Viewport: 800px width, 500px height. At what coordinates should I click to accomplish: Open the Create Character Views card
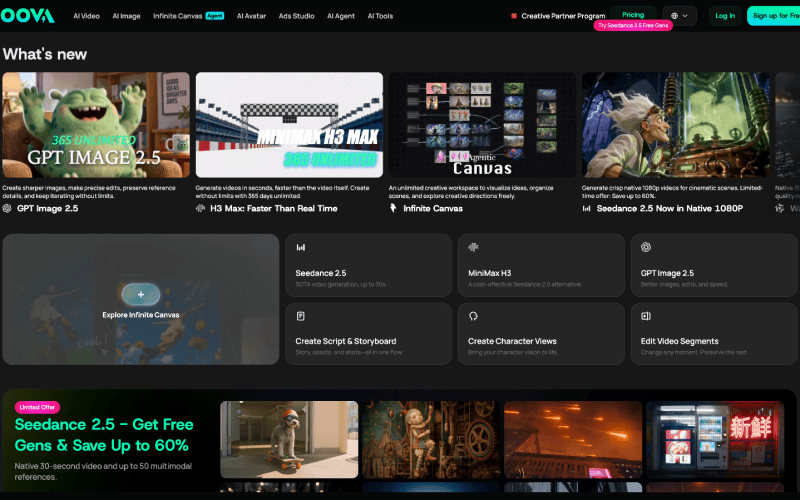(x=541, y=334)
